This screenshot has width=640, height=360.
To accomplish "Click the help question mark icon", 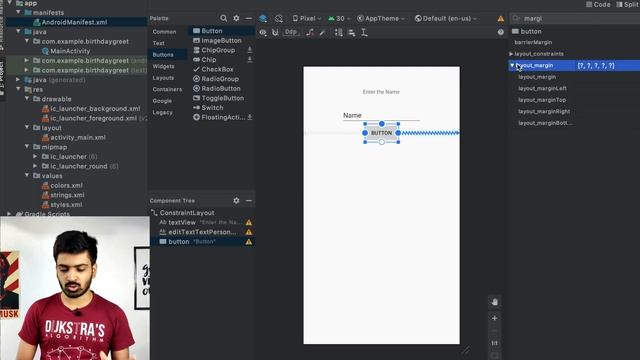I will click(500, 32).
